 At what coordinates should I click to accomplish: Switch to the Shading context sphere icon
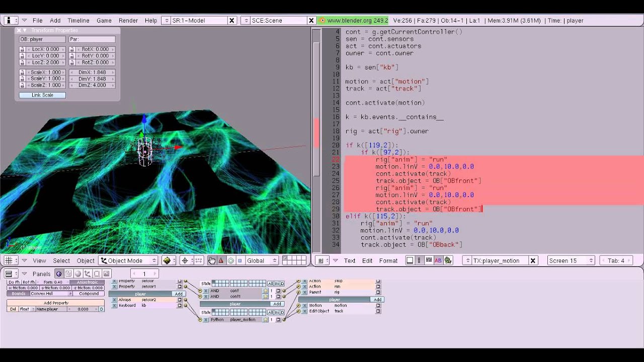point(78,274)
